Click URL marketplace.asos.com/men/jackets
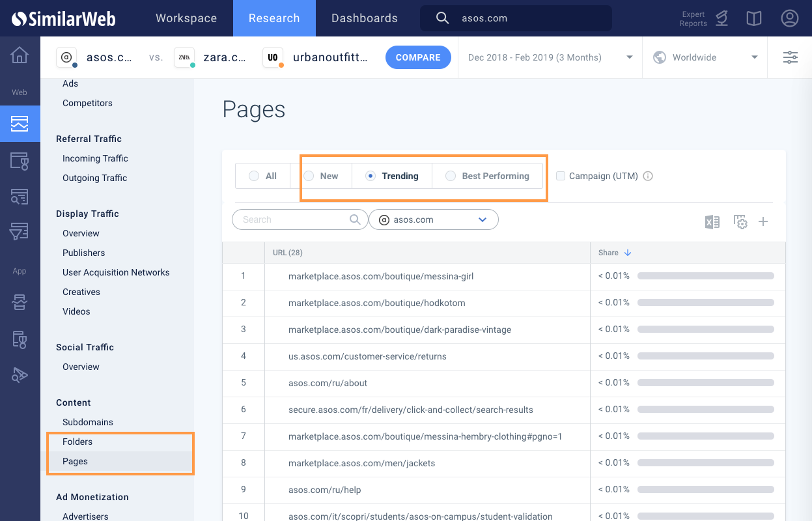This screenshot has height=521, width=812. click(x=362, y=463)
